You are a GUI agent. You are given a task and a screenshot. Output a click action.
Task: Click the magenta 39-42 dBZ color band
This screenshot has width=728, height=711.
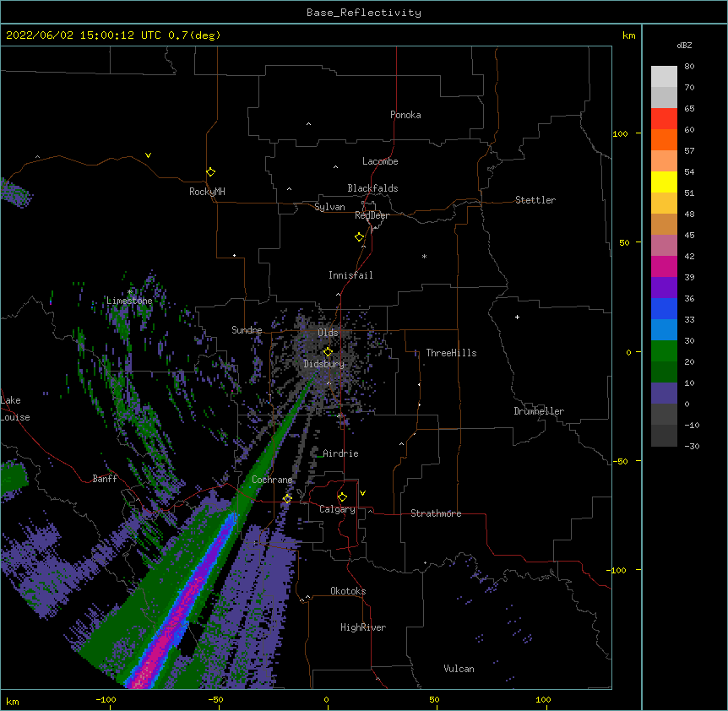click(x=664, y=266)
